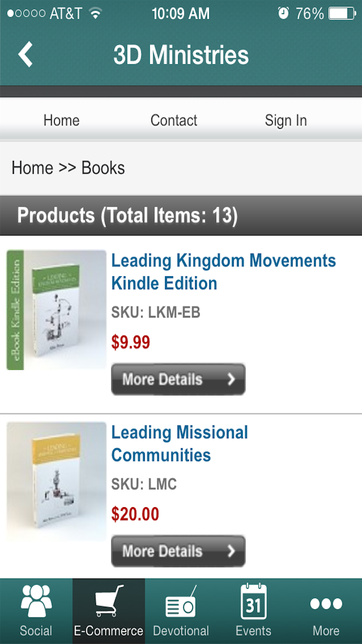Open the Sign In page
Screen dimensions: 362x644
pyautogui.click(x=286, y=120)
